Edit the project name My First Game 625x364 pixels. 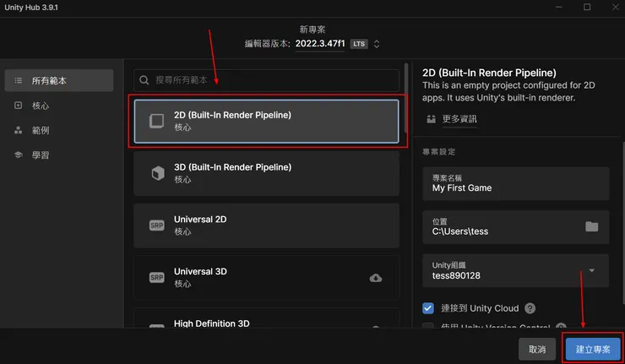tap(516, 183)
